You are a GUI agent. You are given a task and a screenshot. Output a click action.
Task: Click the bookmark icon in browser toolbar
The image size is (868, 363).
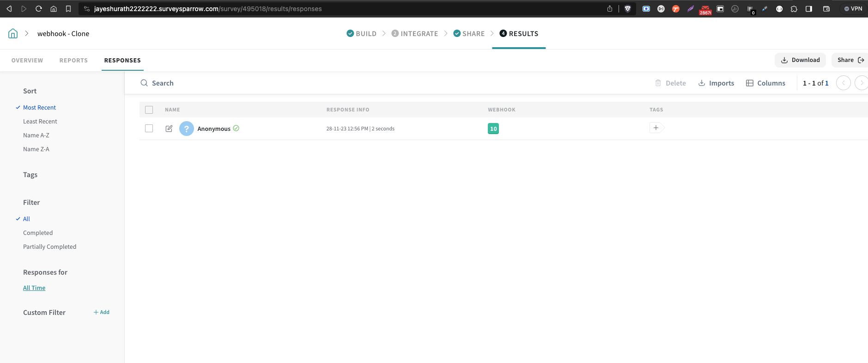point(68,9)
